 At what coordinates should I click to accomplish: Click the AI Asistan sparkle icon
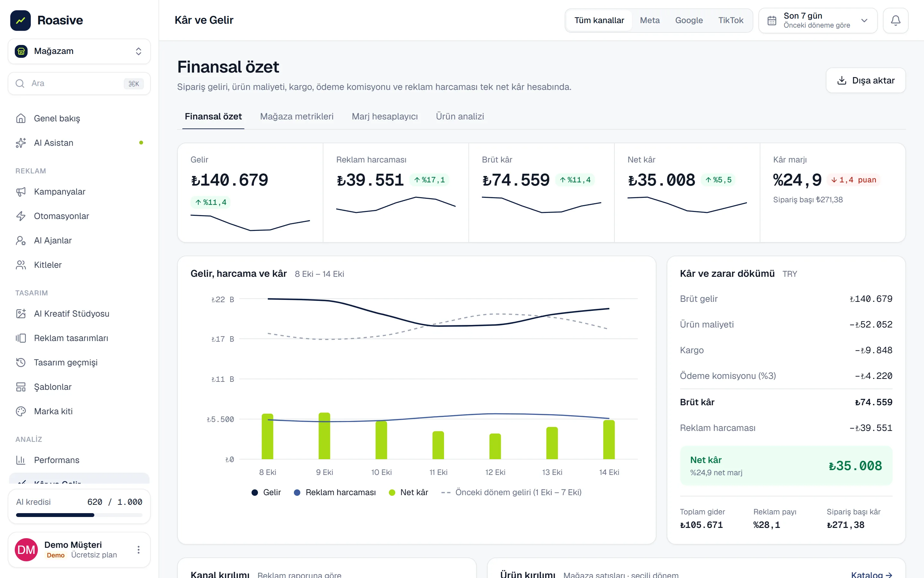(21, 143)
